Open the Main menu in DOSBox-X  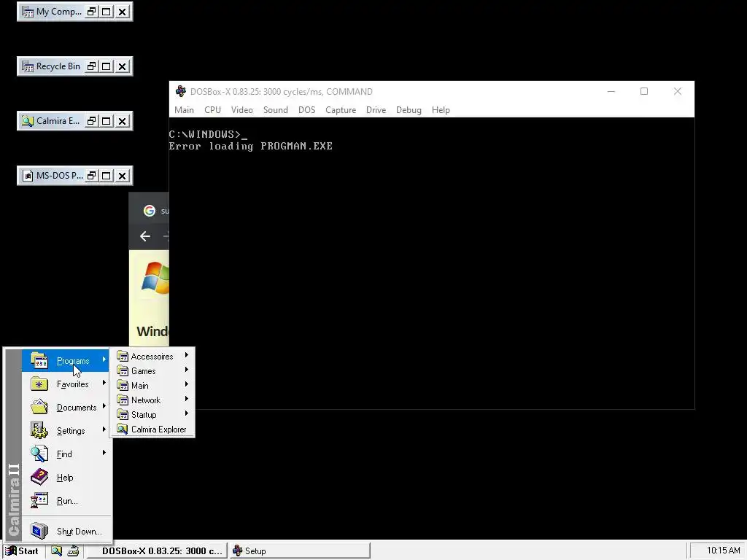(x=184, y=110)
